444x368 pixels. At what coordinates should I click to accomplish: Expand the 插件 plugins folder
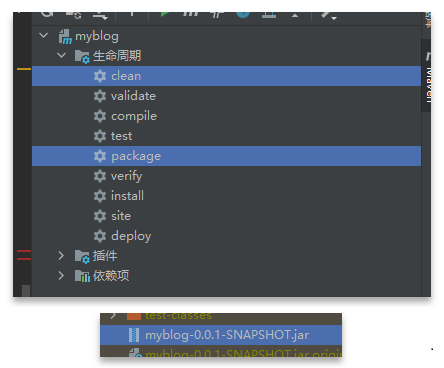61,256
